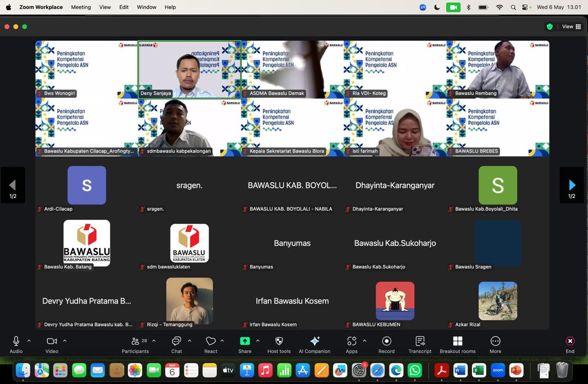The image size is (588, 384).
Task: Click the Ardi-Cilacap avatar tile
Action: click(x=87, y=185)
